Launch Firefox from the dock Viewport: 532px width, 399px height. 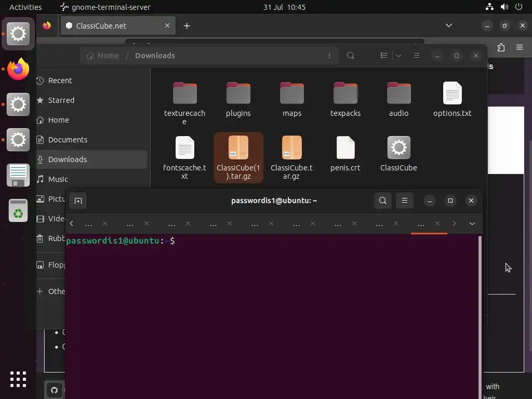pyautogui.click(x=18, y=69)
